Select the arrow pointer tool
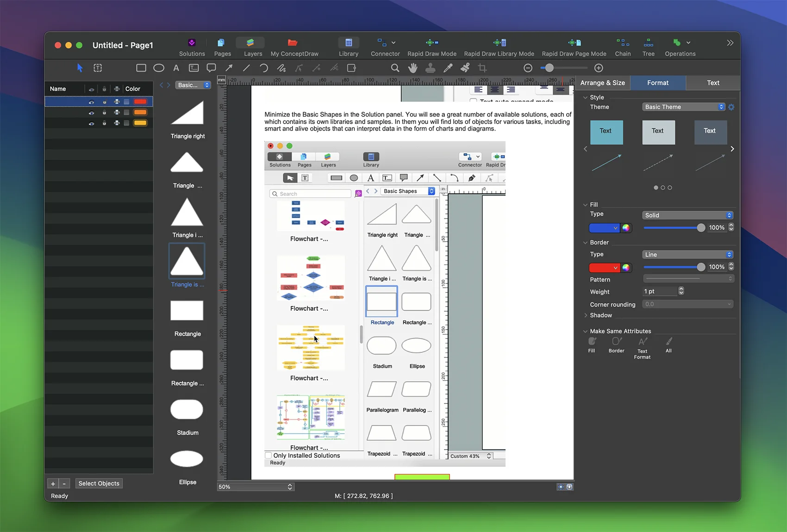The image size is (787, 532). (x=80, y=68)
